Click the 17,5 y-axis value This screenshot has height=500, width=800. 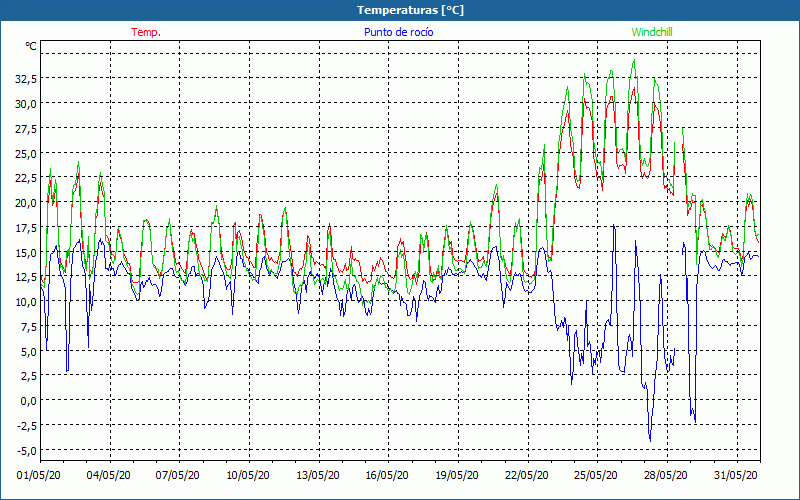(26, 227)
